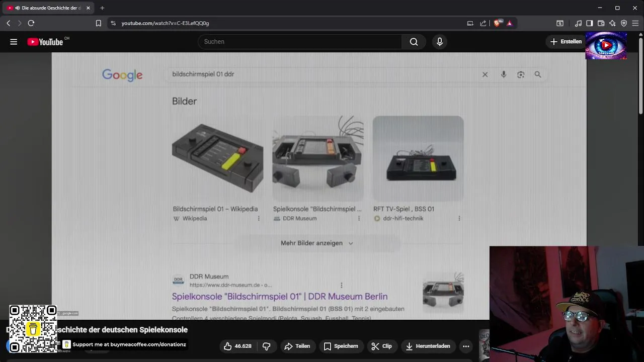Go forward with the browser forward arrow
The image size is (644, 362).
[20, 23]
